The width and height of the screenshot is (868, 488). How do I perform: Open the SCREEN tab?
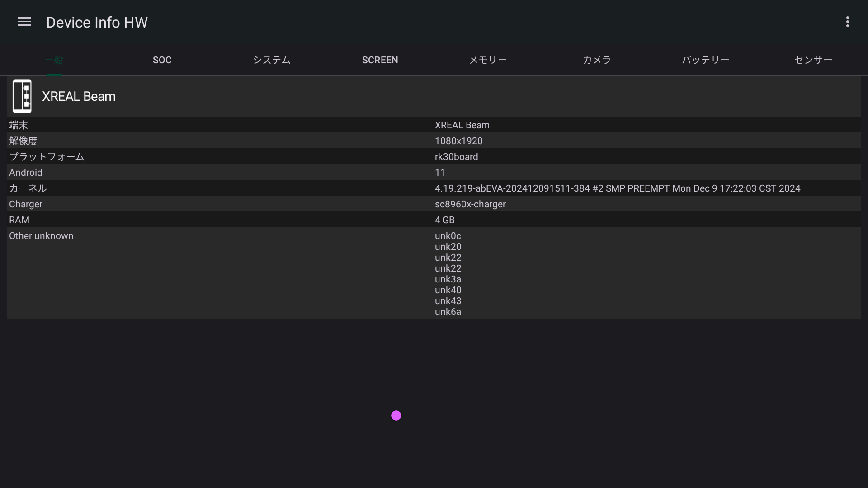click(x=380, y=60)
